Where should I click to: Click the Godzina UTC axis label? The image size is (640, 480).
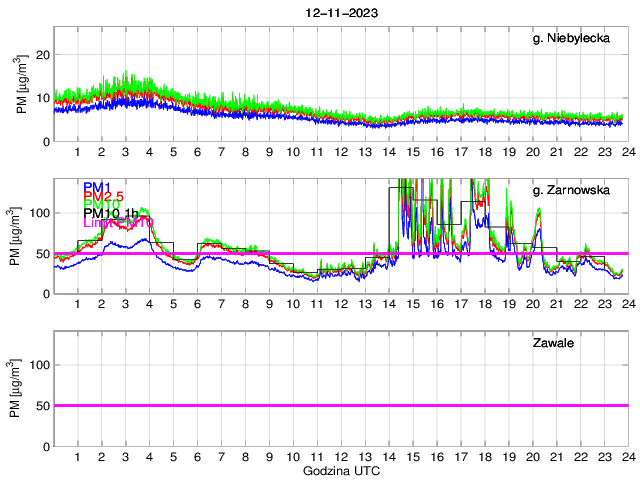pos(341,471)
